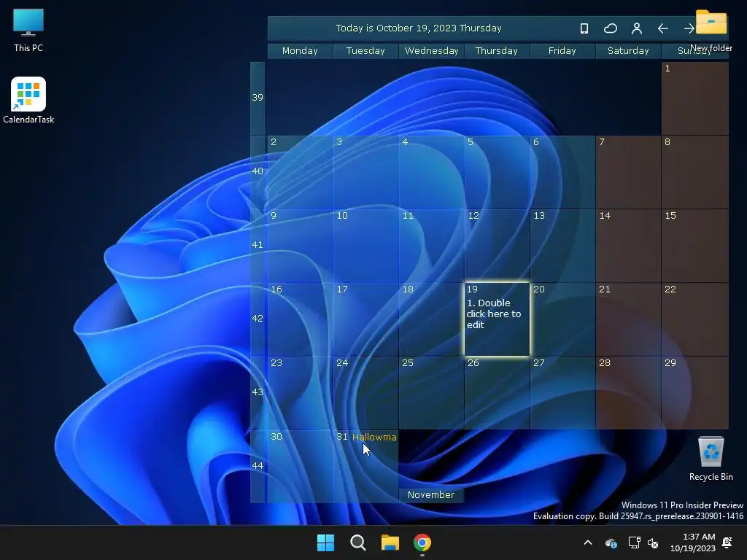747x560 pixels.
Task: Open File Explorer from the taskbar
Action: (x=390, y=542)
